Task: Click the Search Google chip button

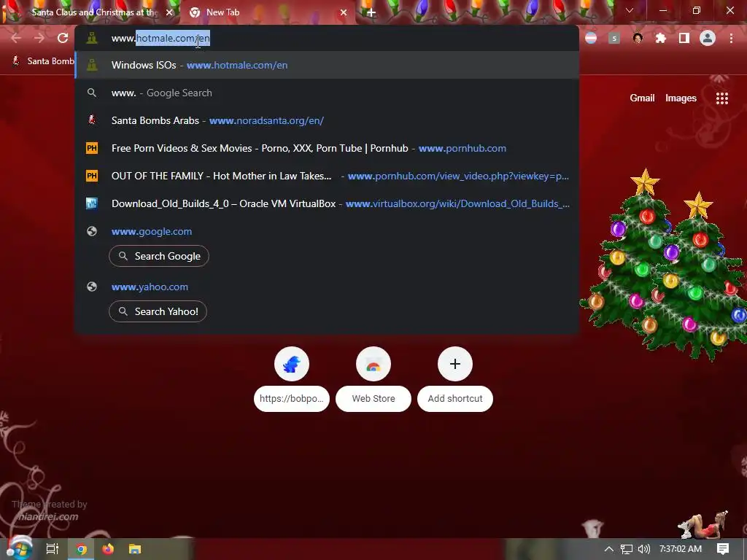Action: click(158, 256)
